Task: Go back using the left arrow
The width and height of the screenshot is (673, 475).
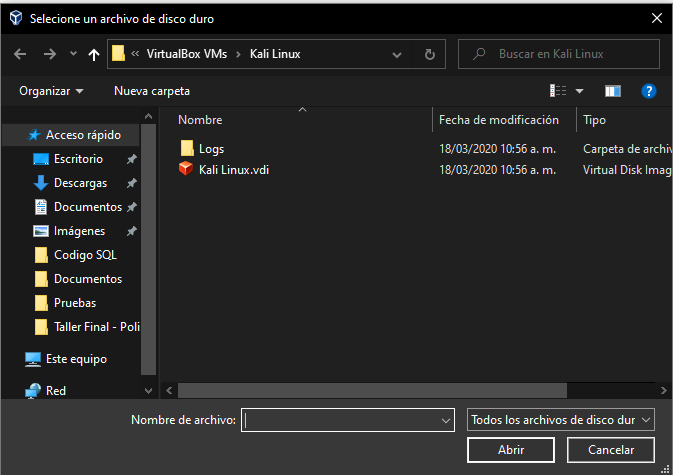Action: click(x=20, y=54)
